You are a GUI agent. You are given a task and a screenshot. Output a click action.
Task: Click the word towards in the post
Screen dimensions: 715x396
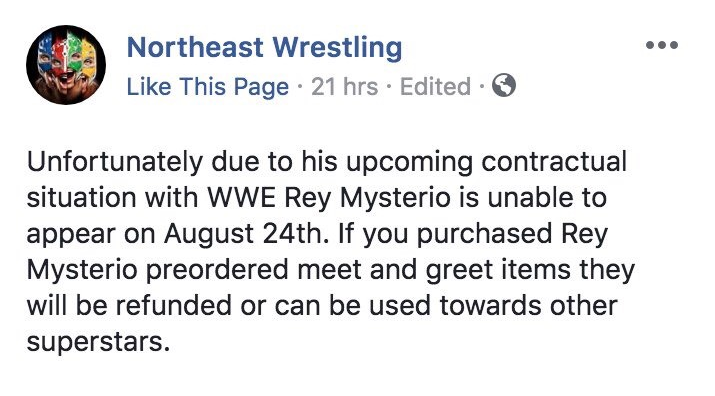tap(490, 306)
